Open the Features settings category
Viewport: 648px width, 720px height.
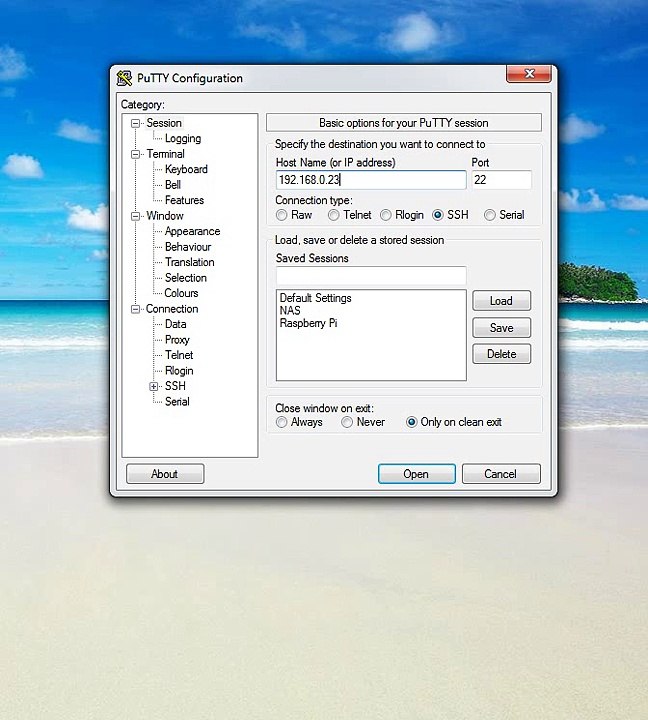(x=184, y=200)
